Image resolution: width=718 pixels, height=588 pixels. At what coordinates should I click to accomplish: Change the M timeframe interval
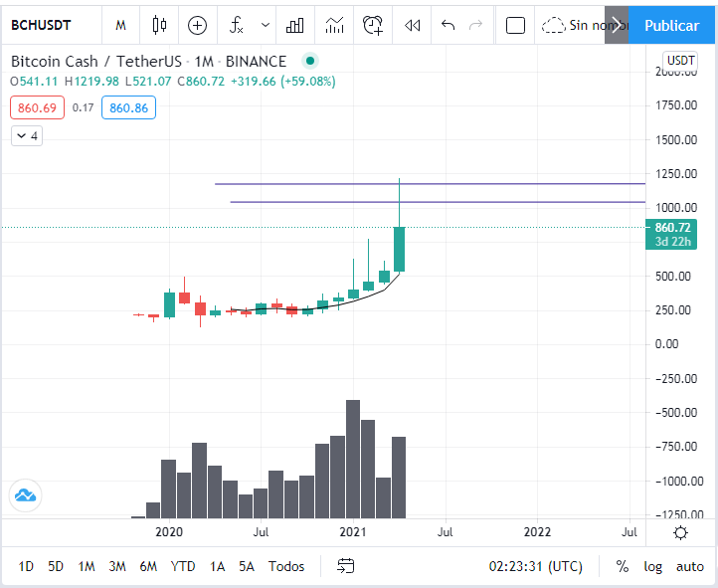click(x=120, y=25)
